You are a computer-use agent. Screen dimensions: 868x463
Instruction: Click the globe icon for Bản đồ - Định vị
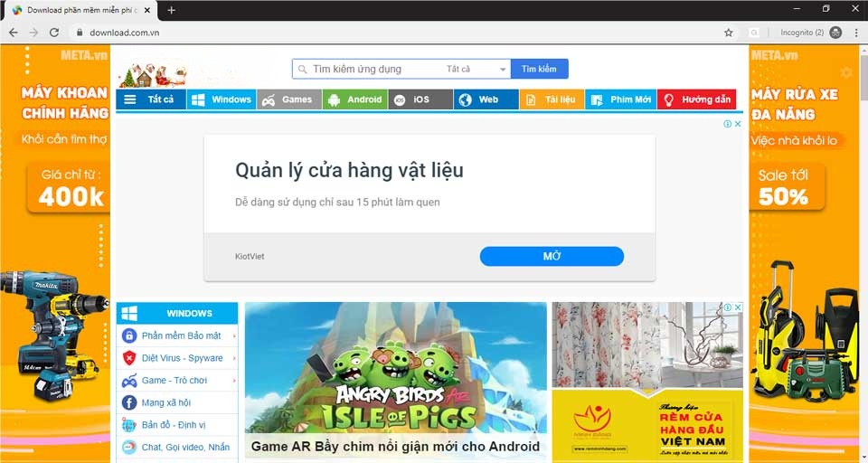129,425
